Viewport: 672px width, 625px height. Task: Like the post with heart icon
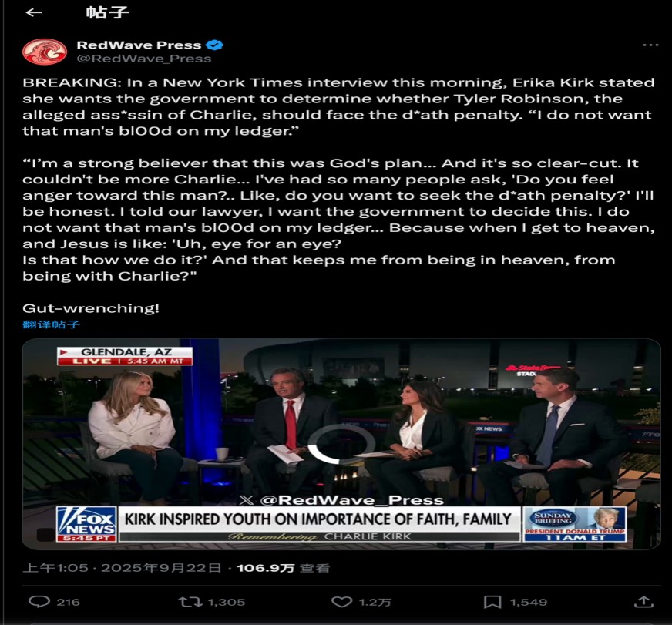click(x=341, y=602)
